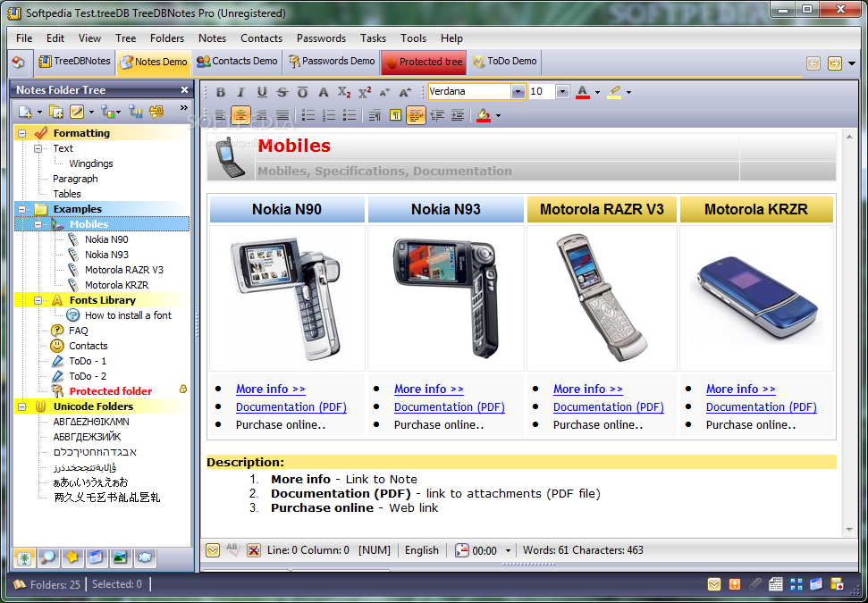Click the grid view icon in bottom status bar
868x603 pixels.
(x=796, y=584)
